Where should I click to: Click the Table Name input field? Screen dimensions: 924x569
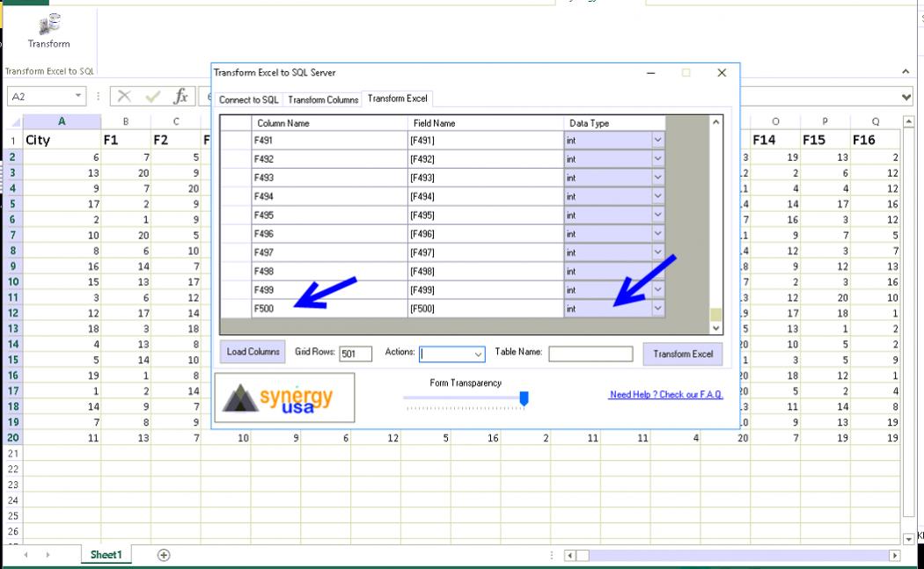coord(590,354)
